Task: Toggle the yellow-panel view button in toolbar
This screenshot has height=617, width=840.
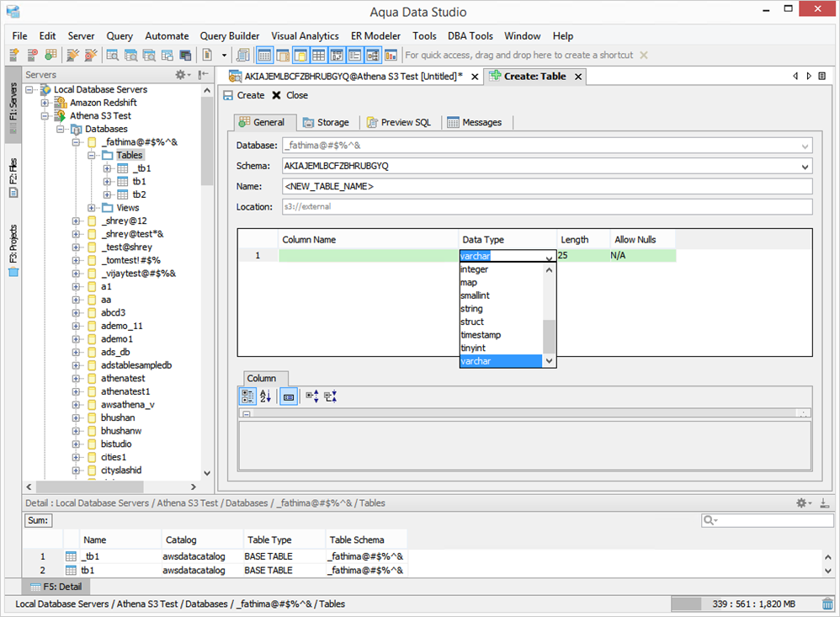Action: coord(300,55)
